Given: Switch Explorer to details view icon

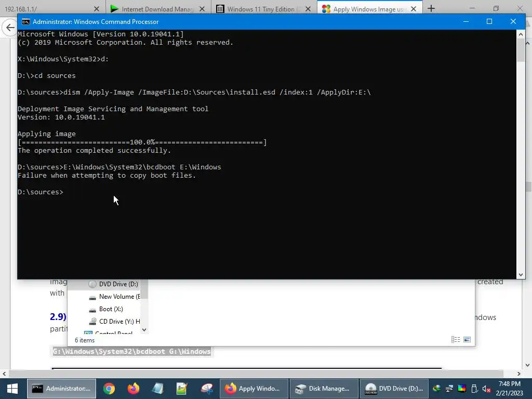Looking at the screenshot, I should pyautogui.click(x=456, y=340).
